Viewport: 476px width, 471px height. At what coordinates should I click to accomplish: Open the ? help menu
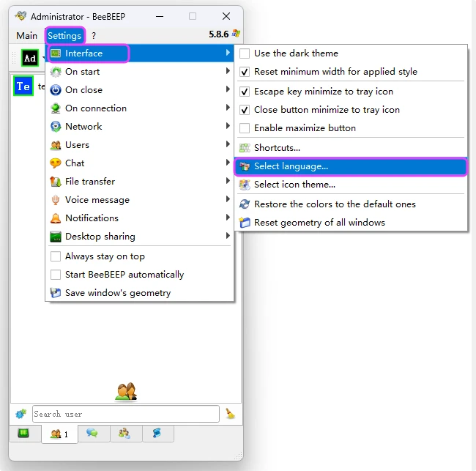94,36
